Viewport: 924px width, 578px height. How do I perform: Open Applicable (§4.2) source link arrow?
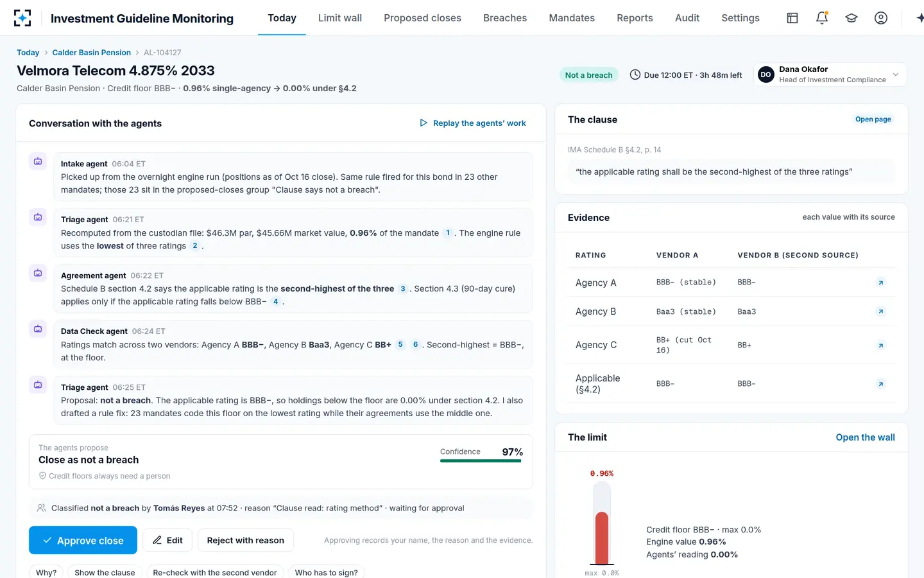[x=881, y=384]
